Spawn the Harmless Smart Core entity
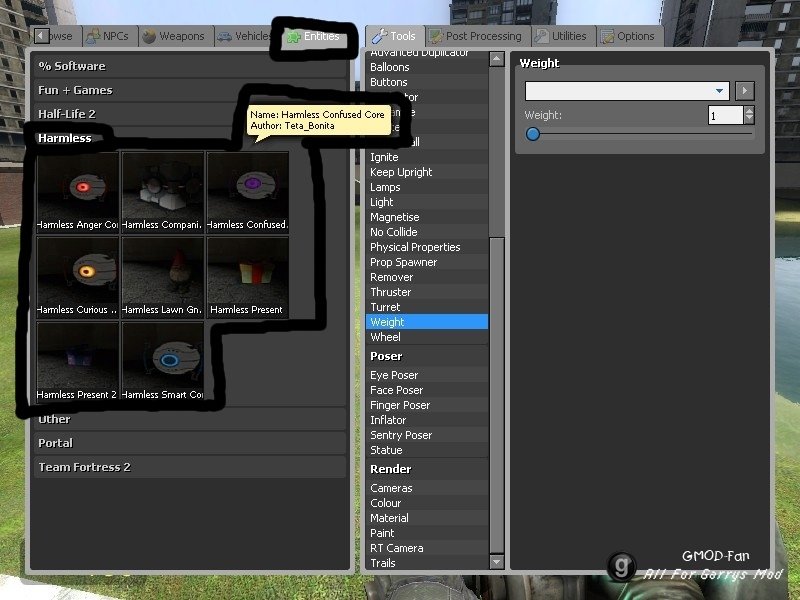Viewport: 800px width, 600px height. click(163, 362)
